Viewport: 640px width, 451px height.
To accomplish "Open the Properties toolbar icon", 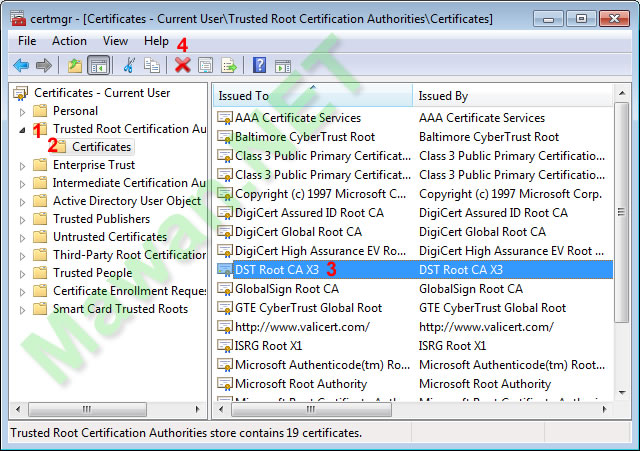I will (205, 65).
